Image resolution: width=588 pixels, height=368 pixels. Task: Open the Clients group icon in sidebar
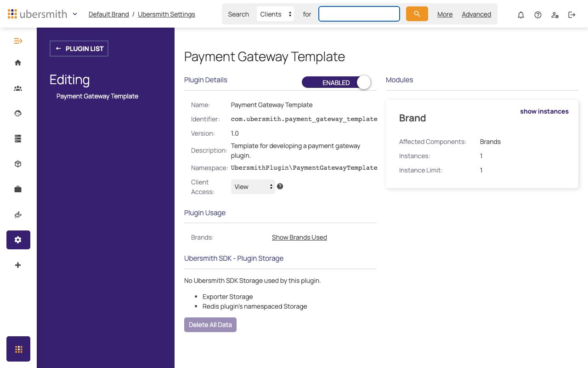click(x=18, y=88)
